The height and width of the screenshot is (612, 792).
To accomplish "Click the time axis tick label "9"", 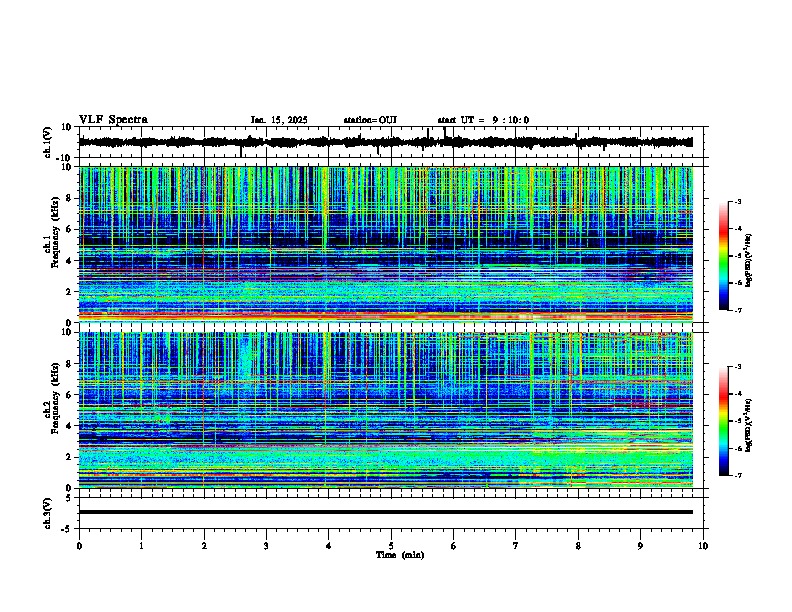I will 640,546.
